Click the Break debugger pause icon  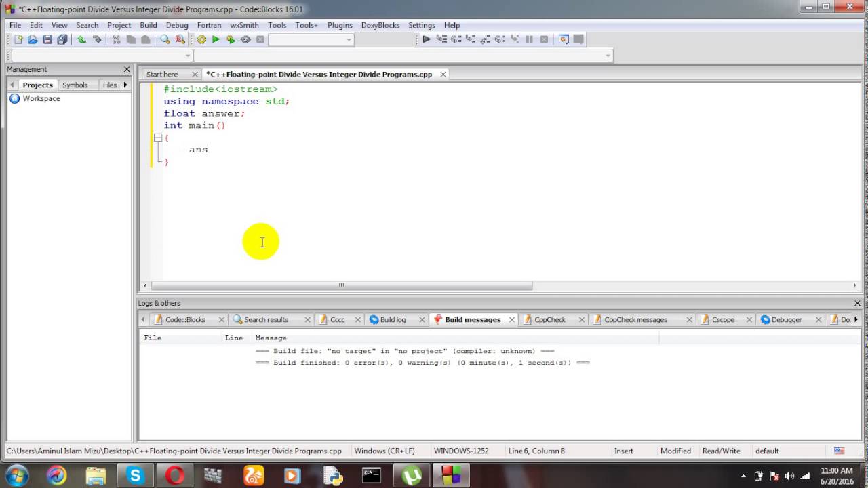(530, 39)
